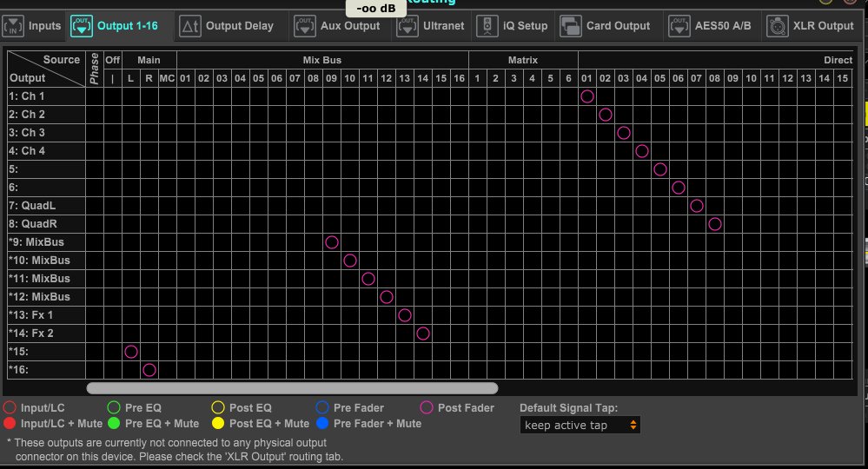Toggle output 10 routing to Mix Bus 10

[350, 261]
